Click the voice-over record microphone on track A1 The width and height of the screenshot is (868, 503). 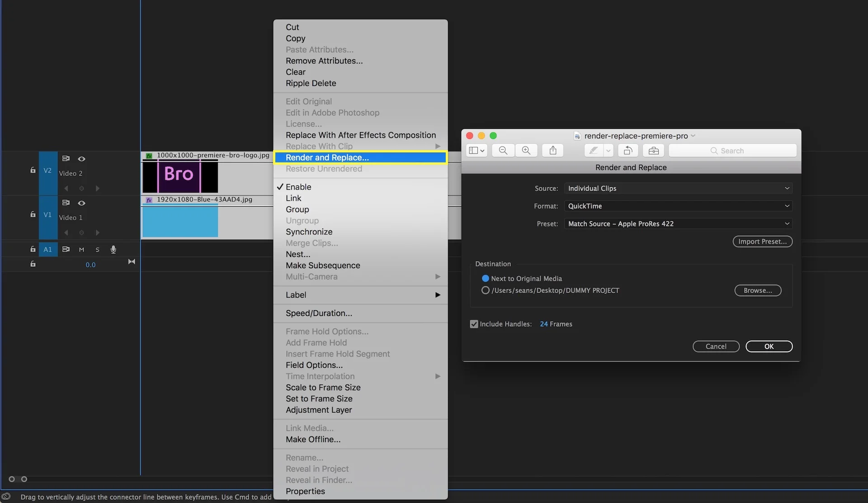[113, 249]
